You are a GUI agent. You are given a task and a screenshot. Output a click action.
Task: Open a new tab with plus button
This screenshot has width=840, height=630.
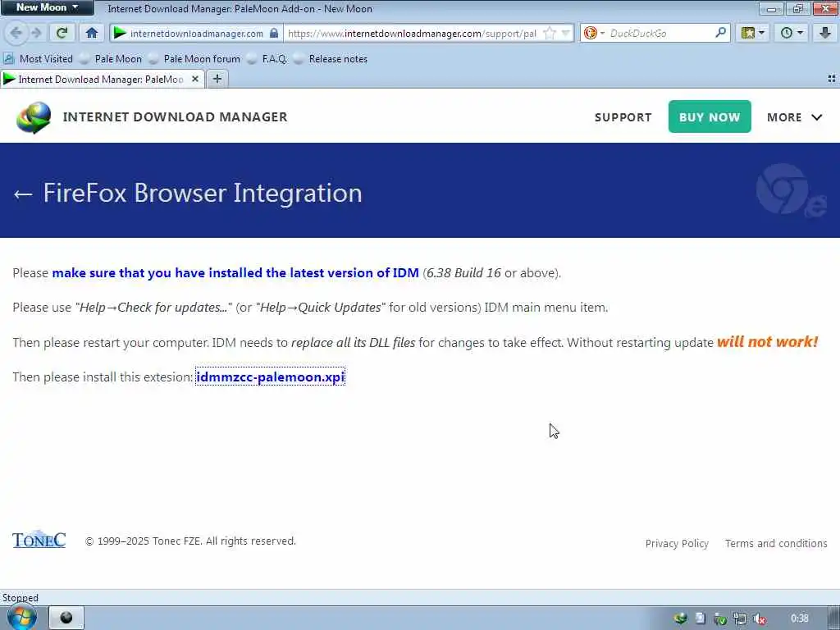click(217, 80)
